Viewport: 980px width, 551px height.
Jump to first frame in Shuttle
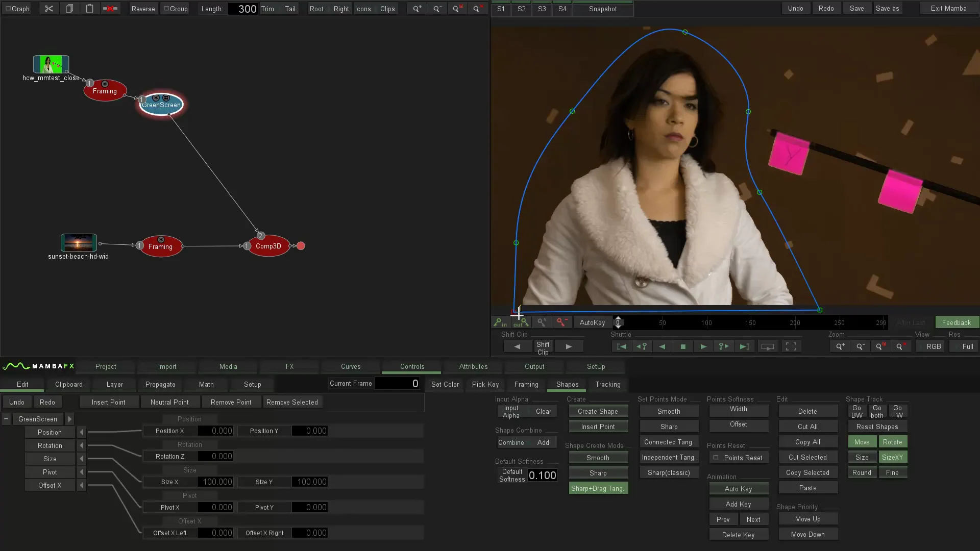pos(622,346)
